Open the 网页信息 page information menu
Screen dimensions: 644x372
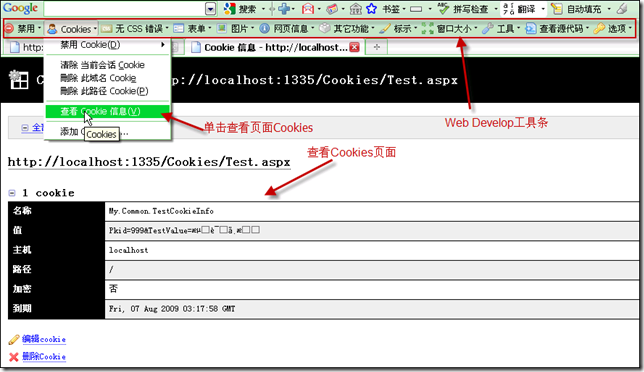pyautogui.click(x=287, y=29)
